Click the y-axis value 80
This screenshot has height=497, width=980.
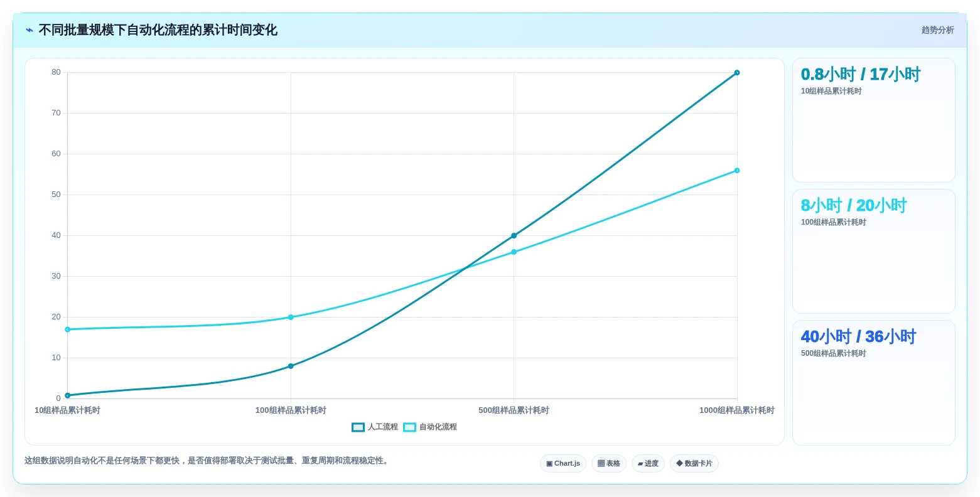pyautogui.click(x=57, y=73)
